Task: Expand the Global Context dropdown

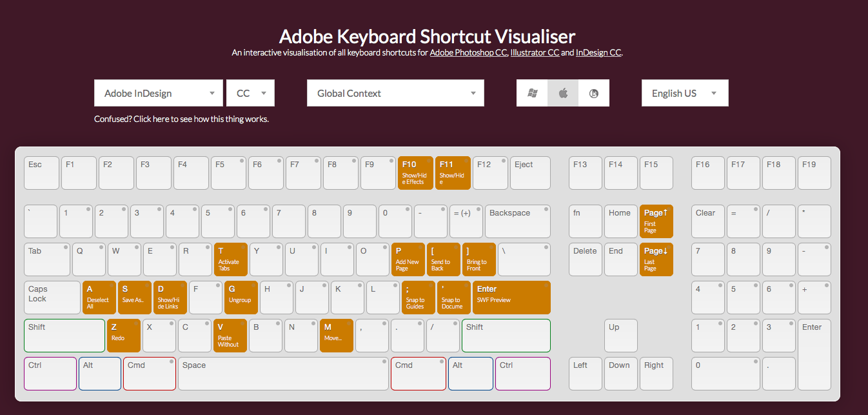Action: click(x=395, y=93)
